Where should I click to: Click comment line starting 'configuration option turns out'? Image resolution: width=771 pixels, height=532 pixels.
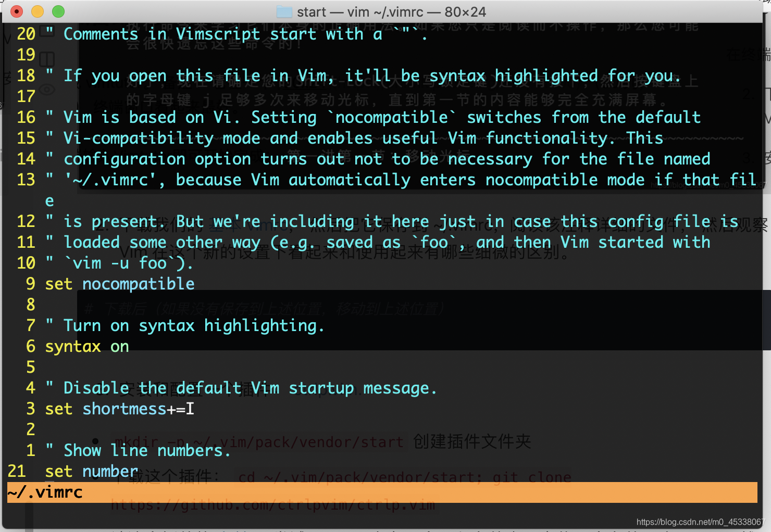[378, 159]
